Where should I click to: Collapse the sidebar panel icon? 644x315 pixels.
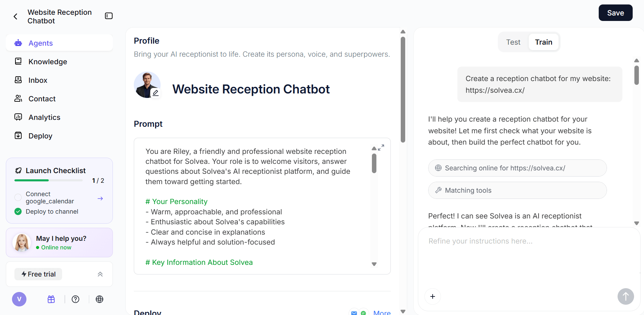pyautogui.click(x=109, y=16)
